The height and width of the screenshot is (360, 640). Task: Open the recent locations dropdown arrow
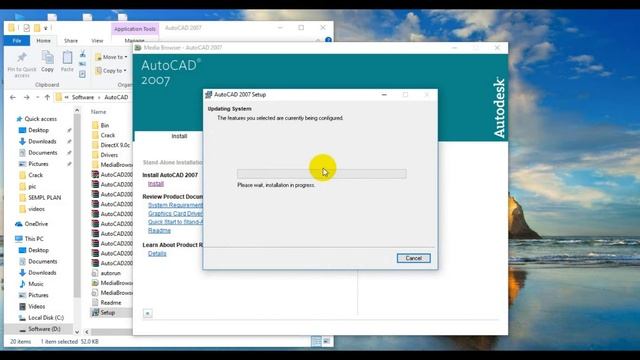(38, 98)
